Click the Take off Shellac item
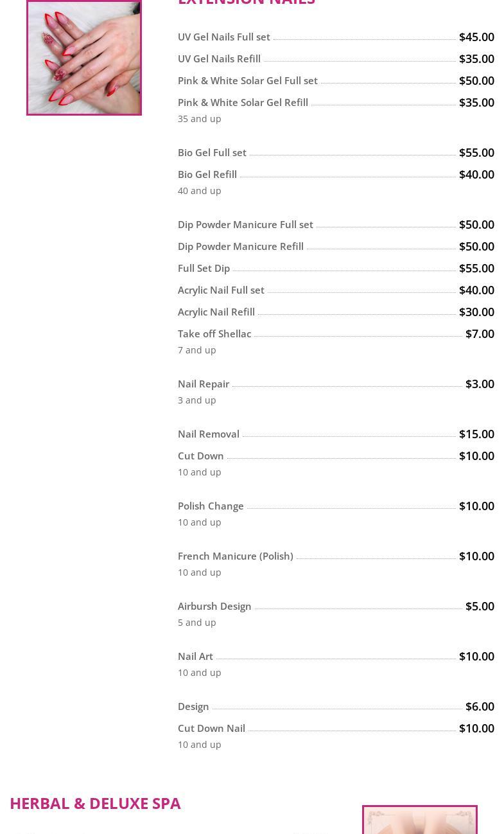This screenshot has width=504, height=834. (214, 334)
